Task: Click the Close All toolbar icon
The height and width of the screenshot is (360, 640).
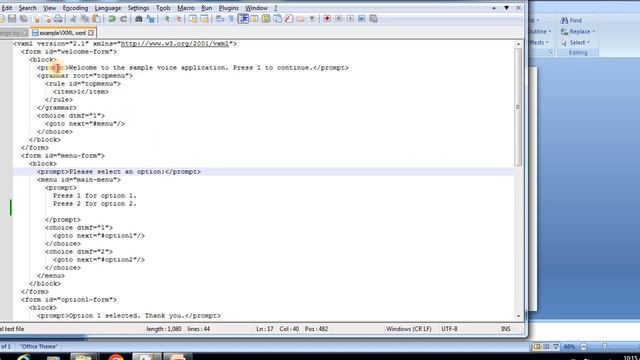Action: pos(47,19)
